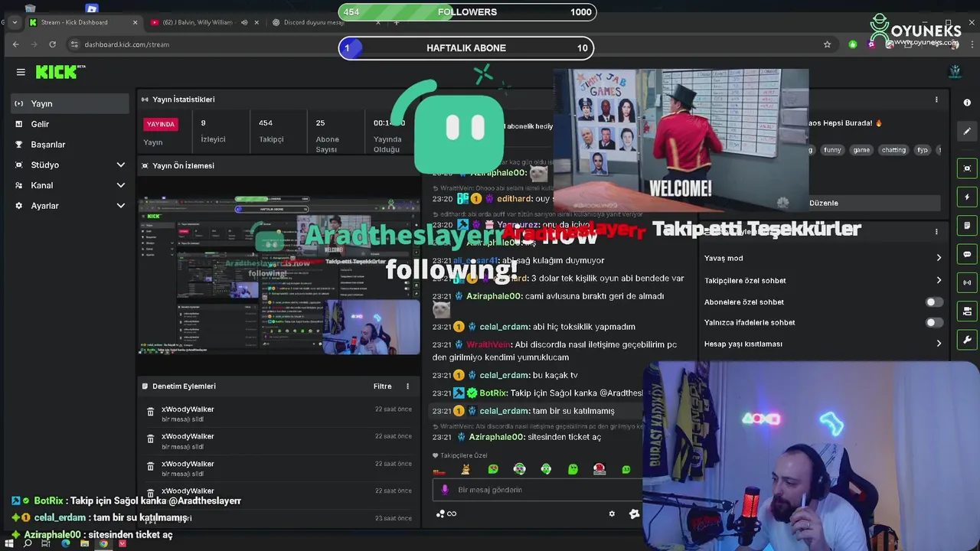
Task: Open kebab menu of Denetim Eylemleri panel
Action: click(407, 386)
